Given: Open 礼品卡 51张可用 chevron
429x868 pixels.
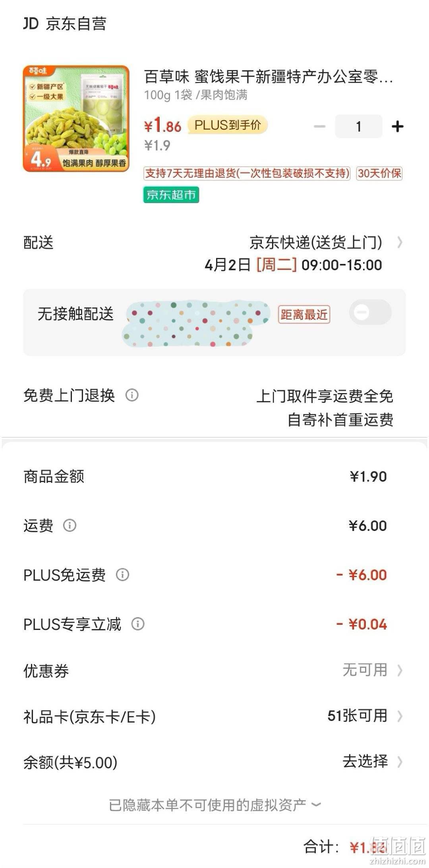Looking at the screenshot, I should point(400,716).
